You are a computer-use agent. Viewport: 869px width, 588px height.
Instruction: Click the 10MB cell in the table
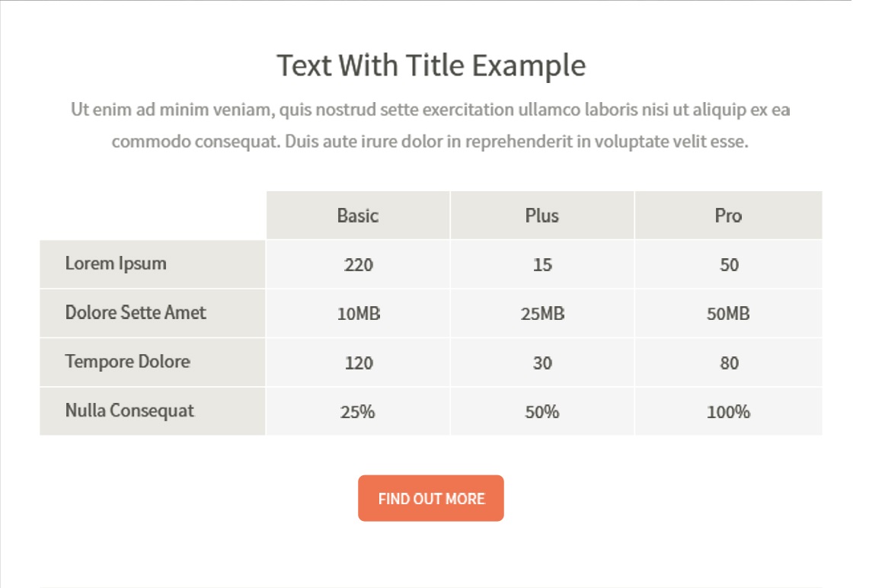click(358, 314)
